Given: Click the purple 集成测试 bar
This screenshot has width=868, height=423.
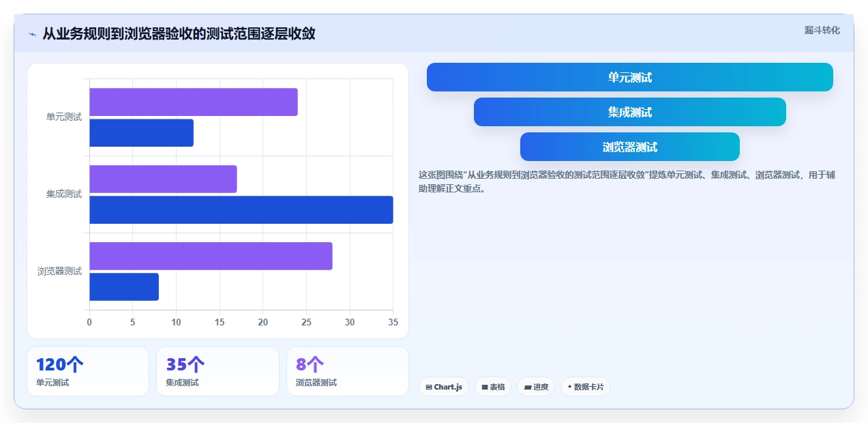Looking at the screenshot, I should (163, 179).
